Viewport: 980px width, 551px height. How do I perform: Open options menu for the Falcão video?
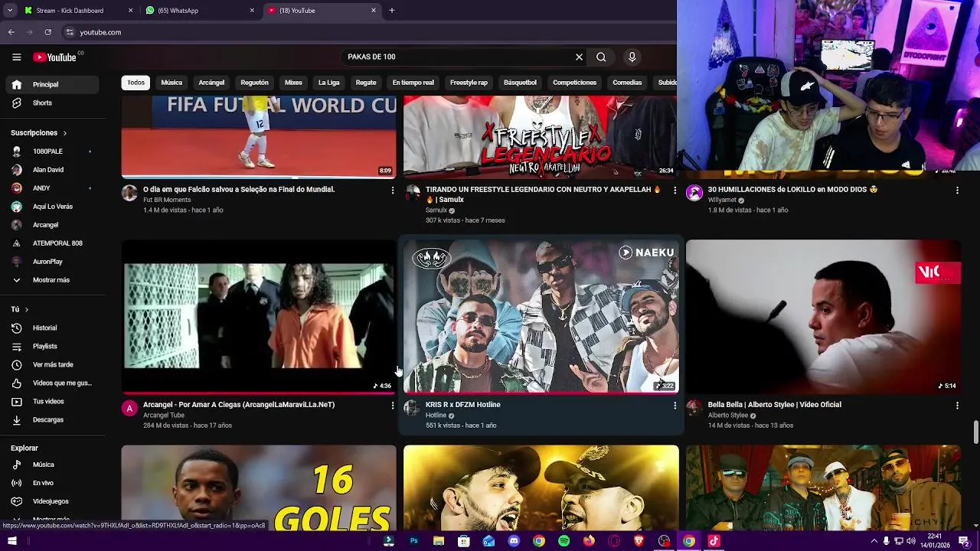(x=393, y=190)
